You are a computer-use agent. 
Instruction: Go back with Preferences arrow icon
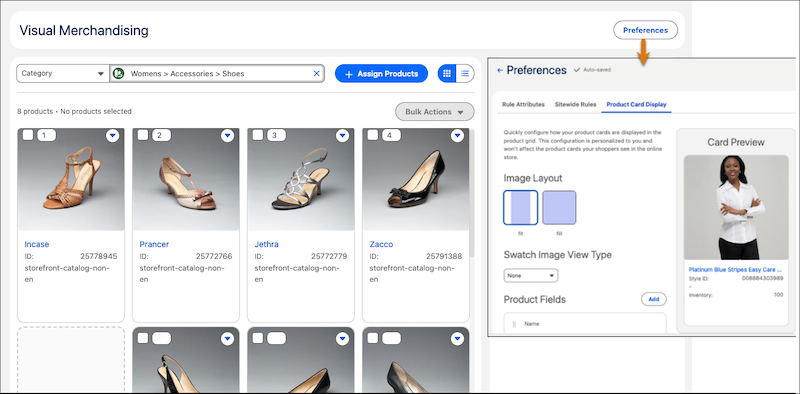500,70
